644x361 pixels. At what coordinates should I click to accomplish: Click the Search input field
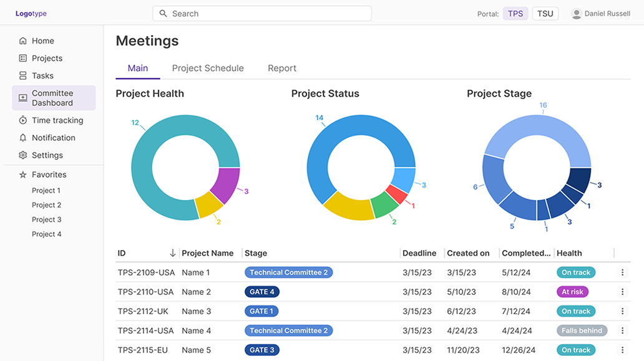pyautogui.click(x=262, y=14)
